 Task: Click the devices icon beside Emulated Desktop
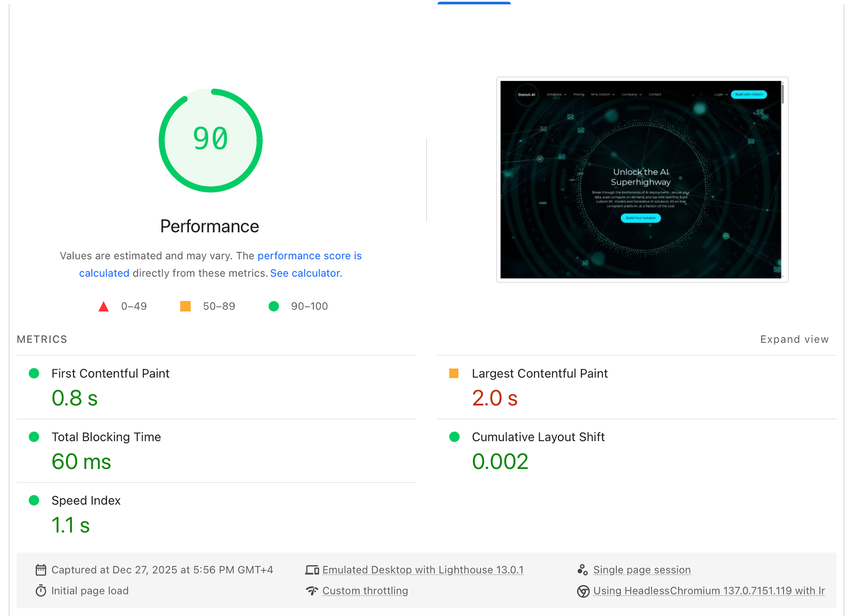click(x=312, y=570)
